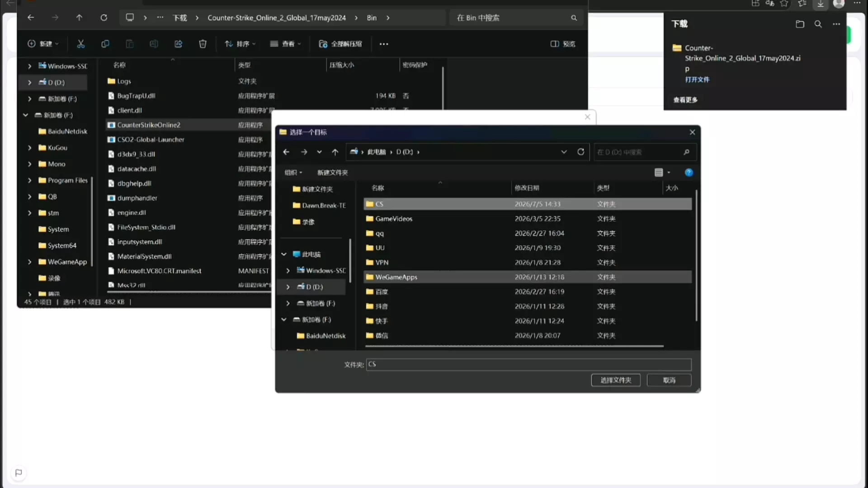868x488 pixels.
Task: Click the Share icon in Explorer toolbar
Action: click(179, 44)
